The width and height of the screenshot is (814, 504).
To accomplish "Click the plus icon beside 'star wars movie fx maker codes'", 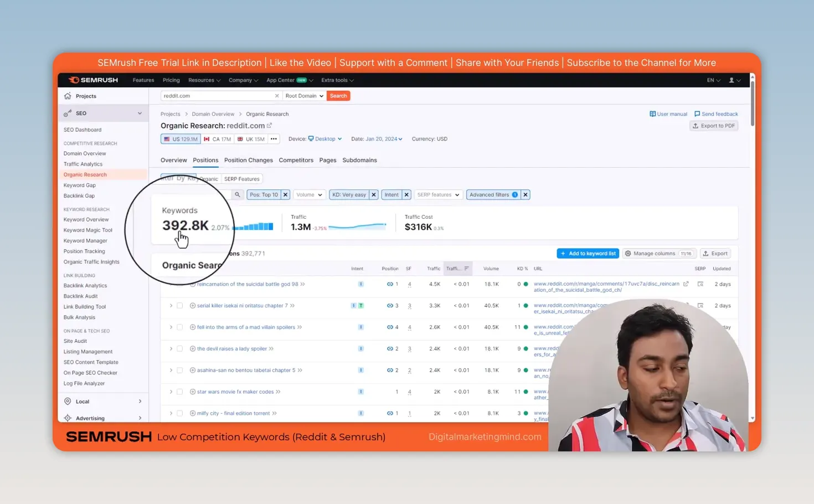I will [193, 392].
